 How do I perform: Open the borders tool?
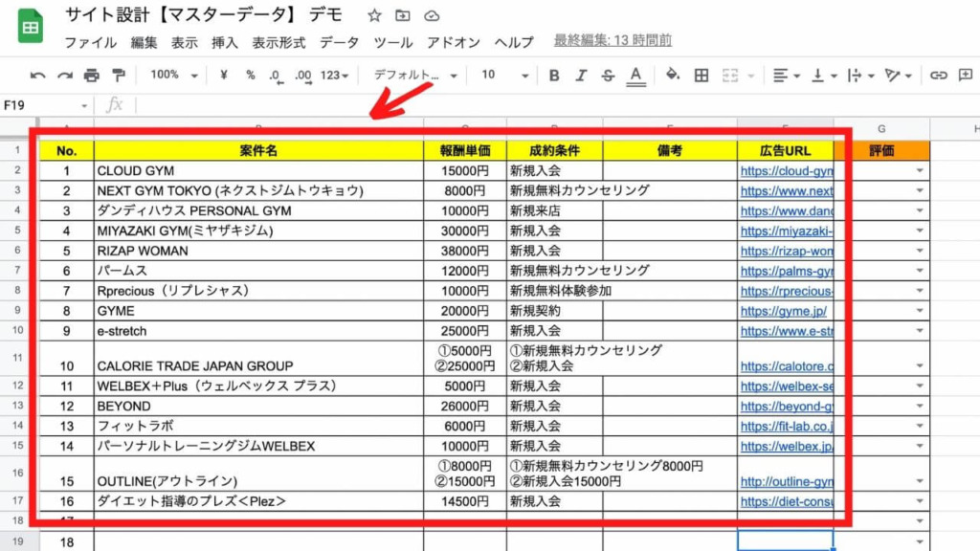[x=702, y=76]
